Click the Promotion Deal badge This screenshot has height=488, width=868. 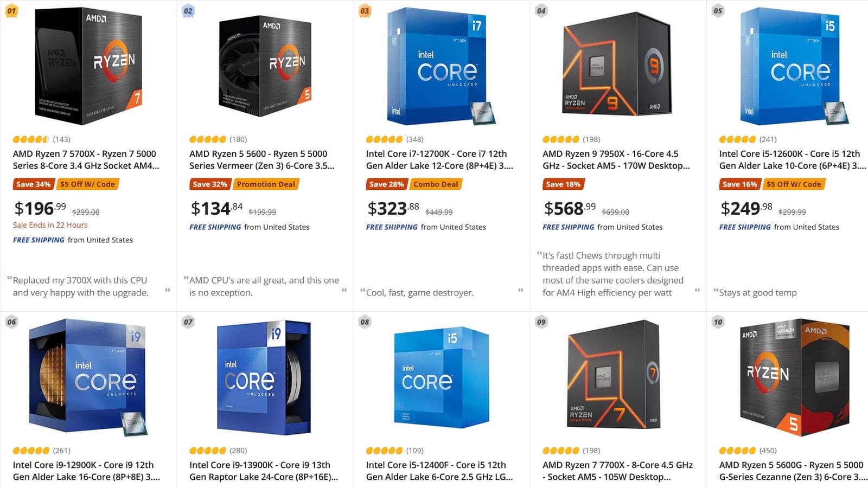click(x=266, y=184)
